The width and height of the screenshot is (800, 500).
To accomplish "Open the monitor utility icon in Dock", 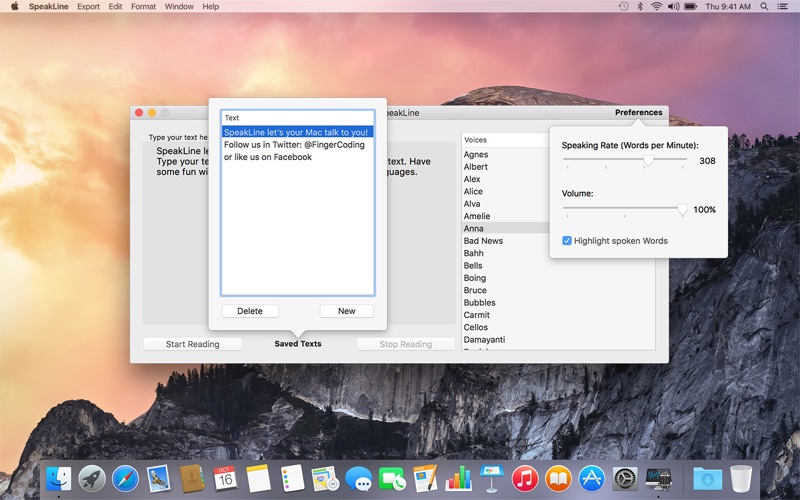I will pos(658,479).
